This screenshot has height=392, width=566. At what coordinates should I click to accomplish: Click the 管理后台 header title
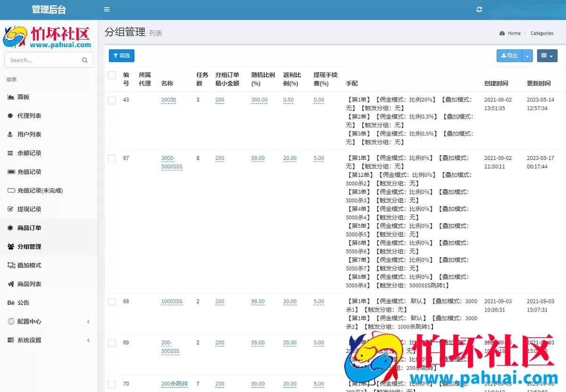tap(49, 9)
